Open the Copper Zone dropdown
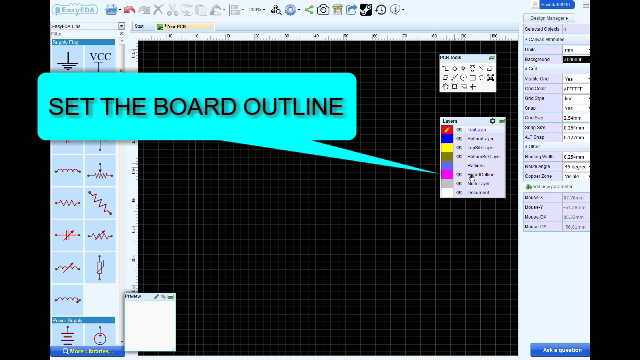 [x=576, y=176]
